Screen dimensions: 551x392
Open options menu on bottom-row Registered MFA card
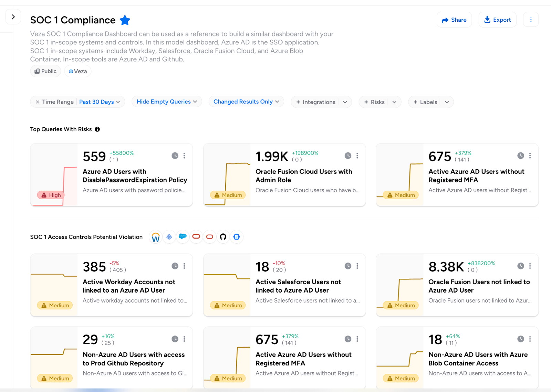[357, 339]
